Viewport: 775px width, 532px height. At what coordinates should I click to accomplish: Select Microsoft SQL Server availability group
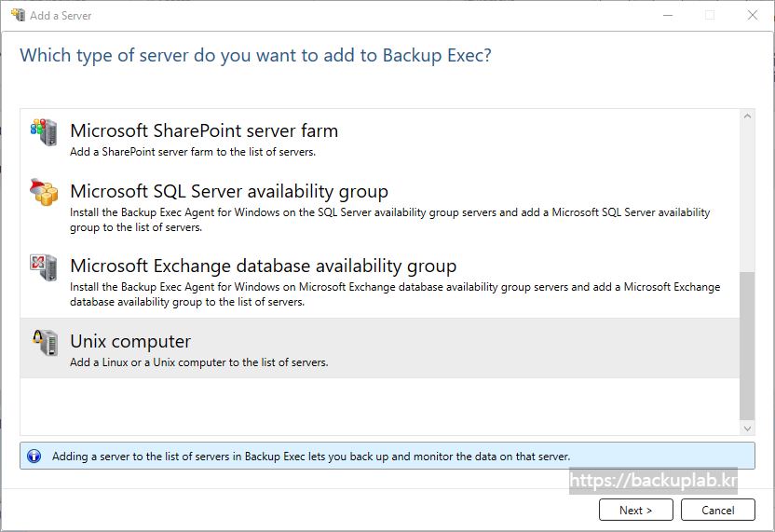[x=229, y=191]
